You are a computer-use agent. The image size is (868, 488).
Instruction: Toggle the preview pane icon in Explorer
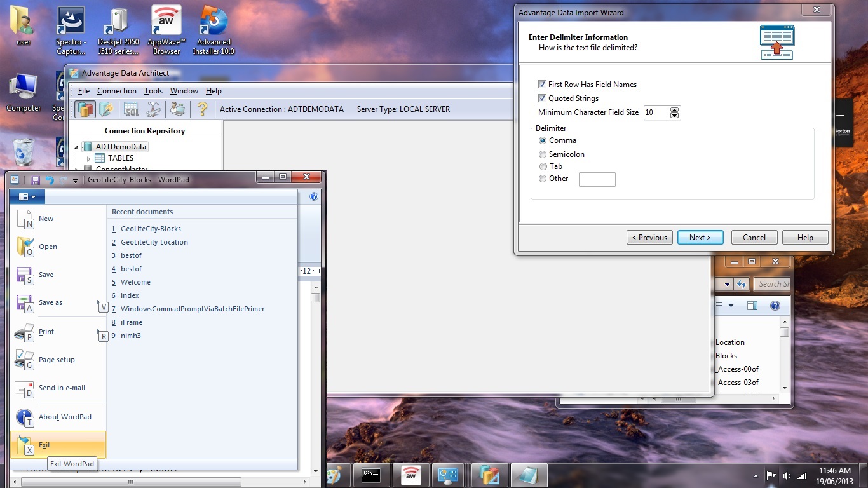[752, 306]
